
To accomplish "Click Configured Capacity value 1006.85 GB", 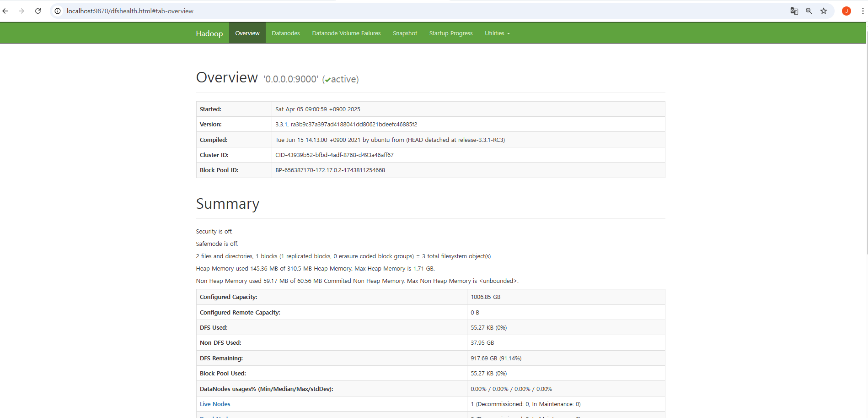I will [486, 297].
